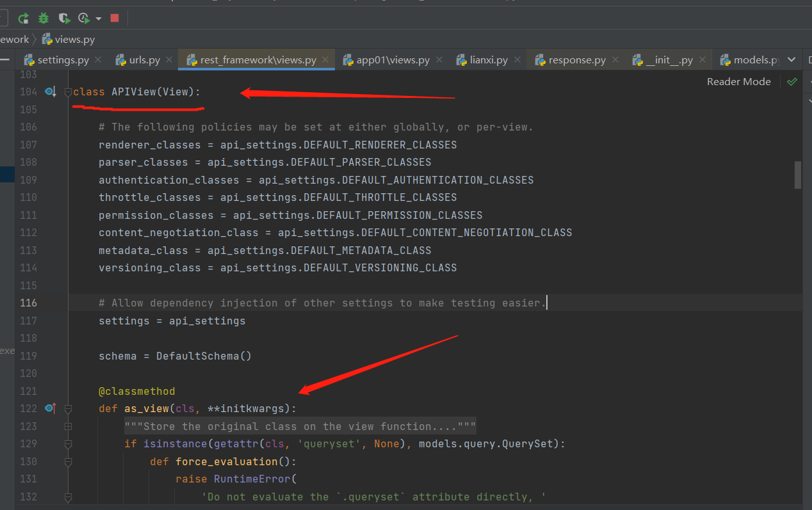
Task: Click 'DEFAULT_AUTHENTICATION_CLASSES' on line 109
Action: [438, 180]
